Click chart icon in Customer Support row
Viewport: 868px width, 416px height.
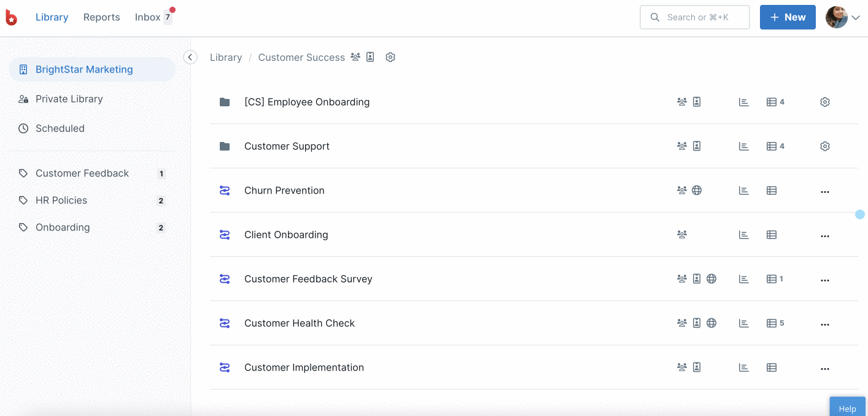[744, 146]
